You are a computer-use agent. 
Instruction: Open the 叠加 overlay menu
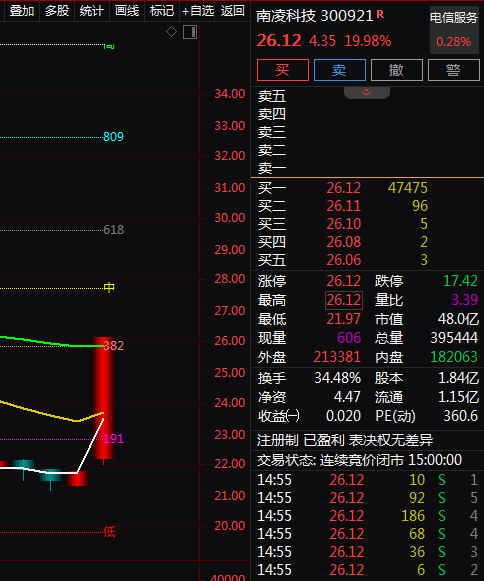(22, 11)
